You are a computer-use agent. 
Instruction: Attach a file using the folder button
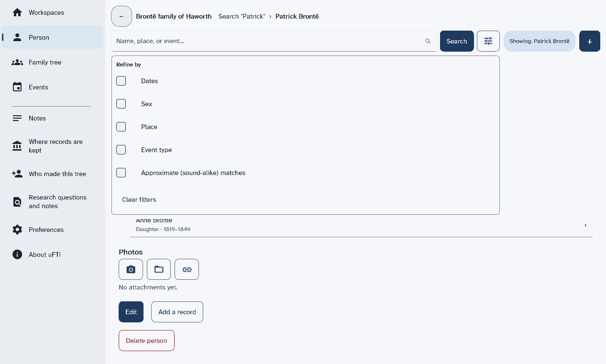[x=159, y=269]
